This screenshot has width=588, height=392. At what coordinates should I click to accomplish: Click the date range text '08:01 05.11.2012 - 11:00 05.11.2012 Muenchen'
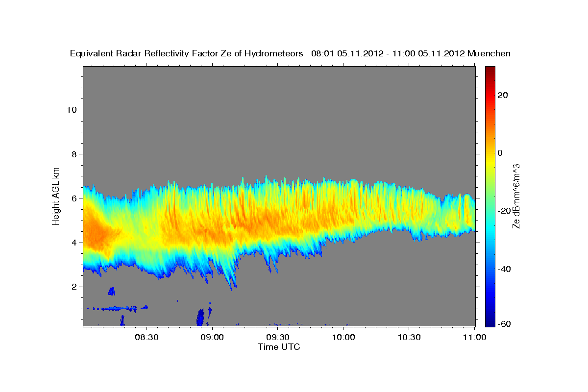[411, 53]
